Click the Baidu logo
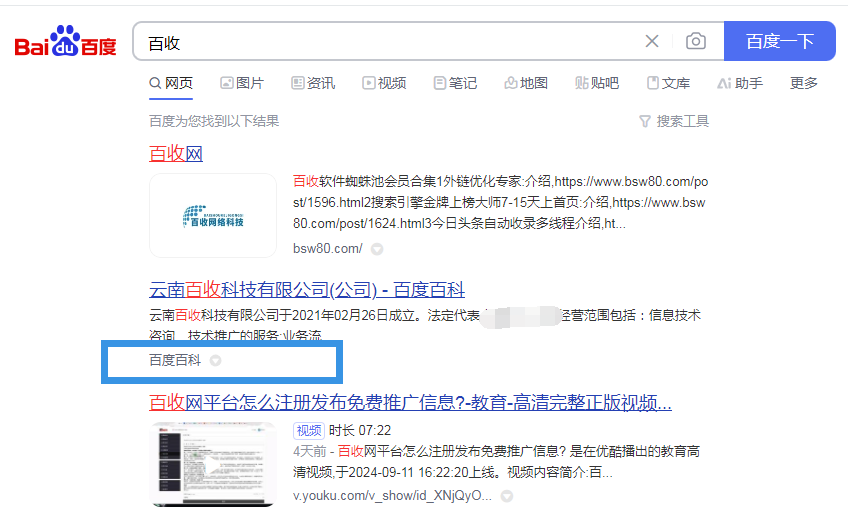Viewport: 848px width, 518px height. click(x=65, y=41)
